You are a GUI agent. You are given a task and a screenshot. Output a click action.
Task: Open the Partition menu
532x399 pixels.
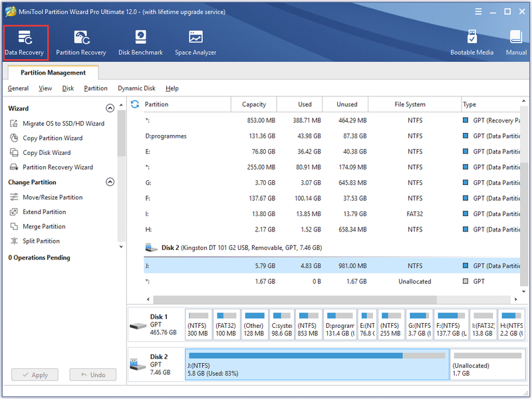click(96, 88)
